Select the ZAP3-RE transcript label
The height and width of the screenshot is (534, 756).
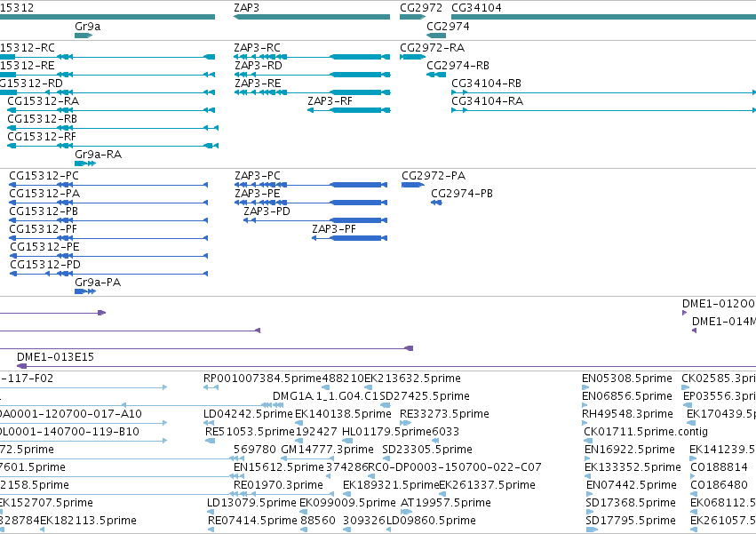(258, 84)
